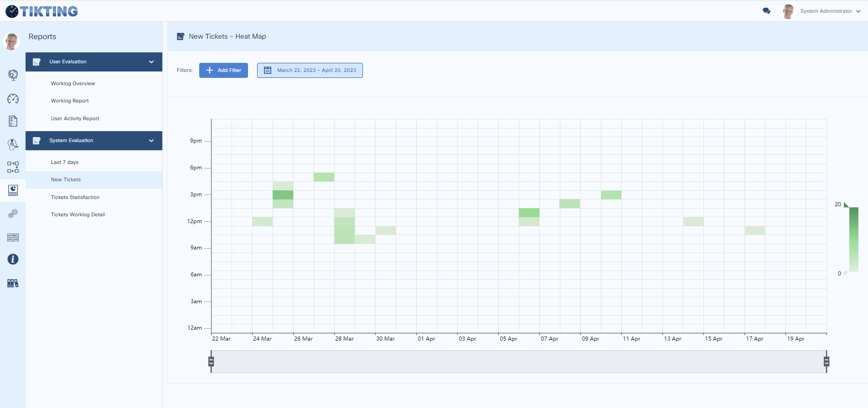The height and width of the screenshot is (408, 868).
Task: Open Tickets Statisfaction report
Action: 75,198
